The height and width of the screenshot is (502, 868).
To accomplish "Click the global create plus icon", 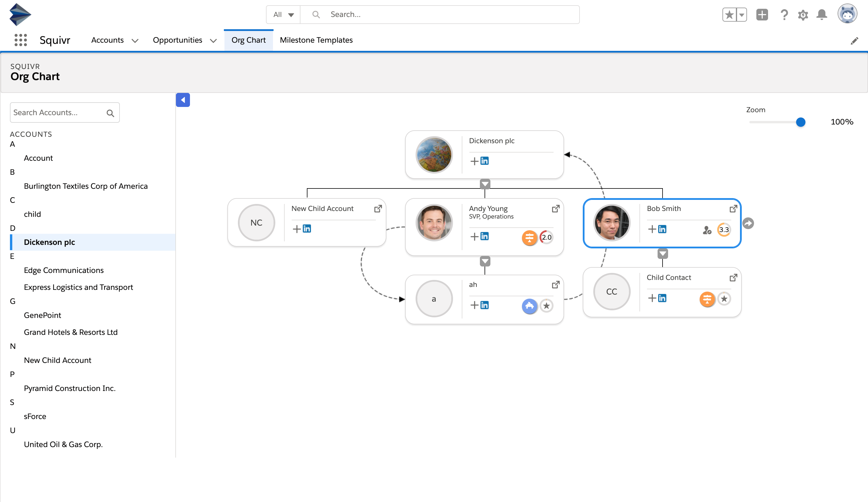I will [x=762, y=15].
